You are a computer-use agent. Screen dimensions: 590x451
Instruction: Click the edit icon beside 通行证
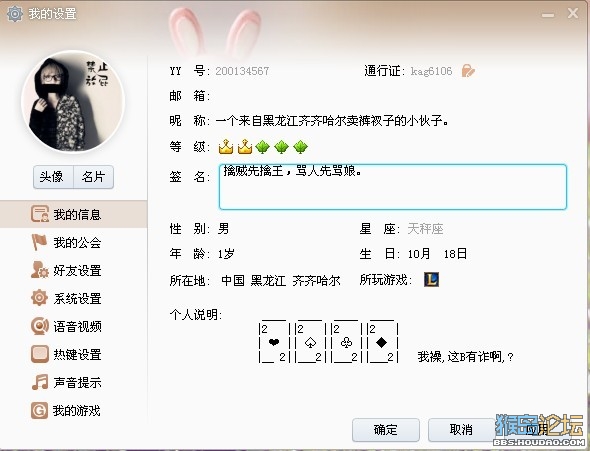(468, 70)
